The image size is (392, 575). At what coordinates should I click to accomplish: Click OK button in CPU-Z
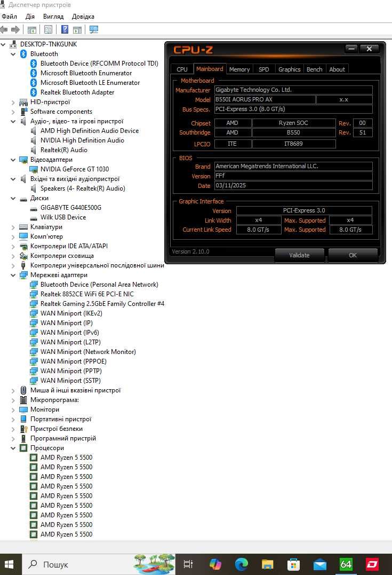353,255
